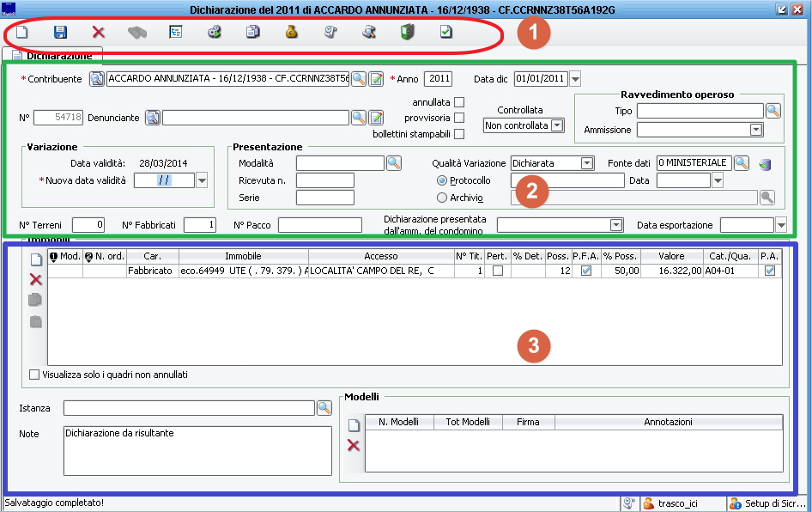Open the Qualità Variazione dropdown

click(587, 163)
